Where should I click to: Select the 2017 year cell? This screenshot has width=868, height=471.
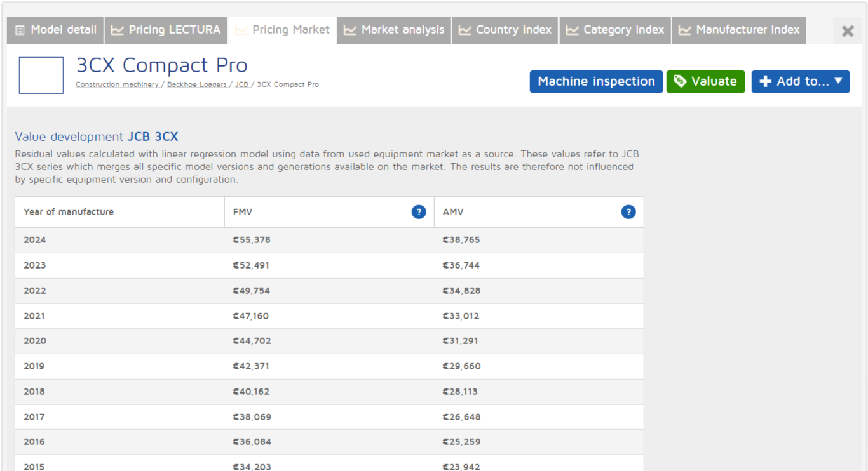click(x=34, y=417)
